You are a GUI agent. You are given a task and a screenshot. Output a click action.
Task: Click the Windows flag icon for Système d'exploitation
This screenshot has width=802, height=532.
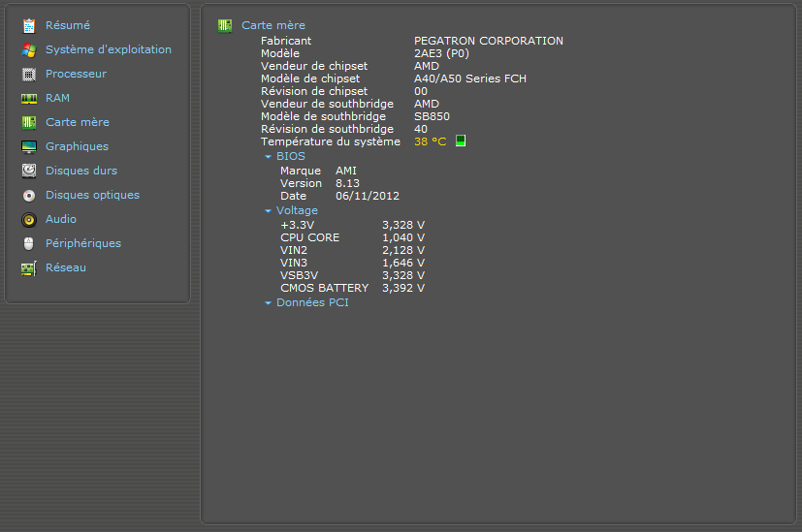pos(29,50)
